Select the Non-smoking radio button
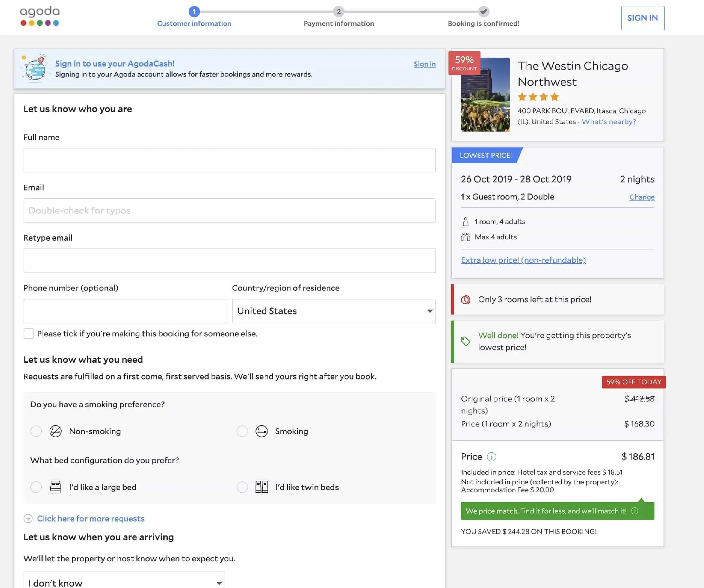Image resolution: width=704 pixels, height=588 pixels. click(36, 431)
